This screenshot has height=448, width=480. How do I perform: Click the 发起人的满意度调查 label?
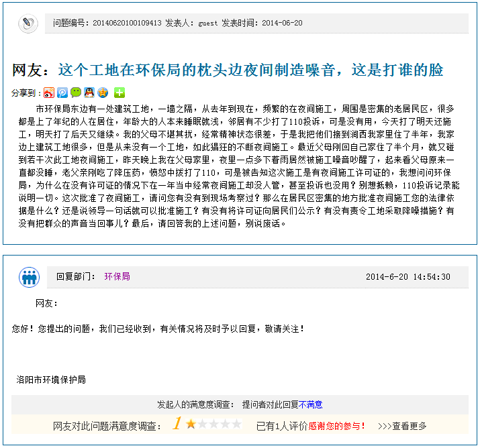(195, 404)
